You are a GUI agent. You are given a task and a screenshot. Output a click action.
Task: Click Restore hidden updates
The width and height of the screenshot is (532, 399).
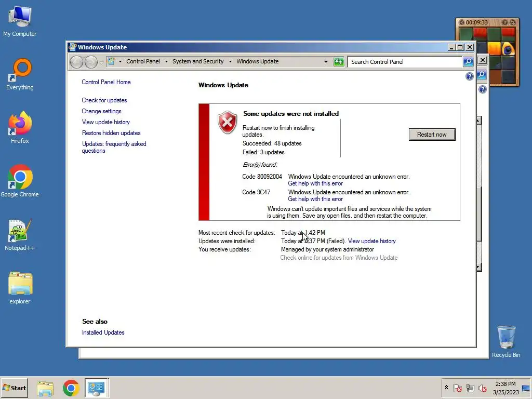(x=111, y=133)
